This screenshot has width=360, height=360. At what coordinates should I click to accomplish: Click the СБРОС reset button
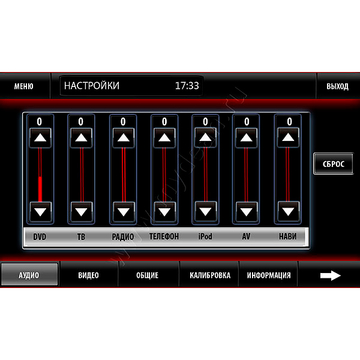pos(333,164)
